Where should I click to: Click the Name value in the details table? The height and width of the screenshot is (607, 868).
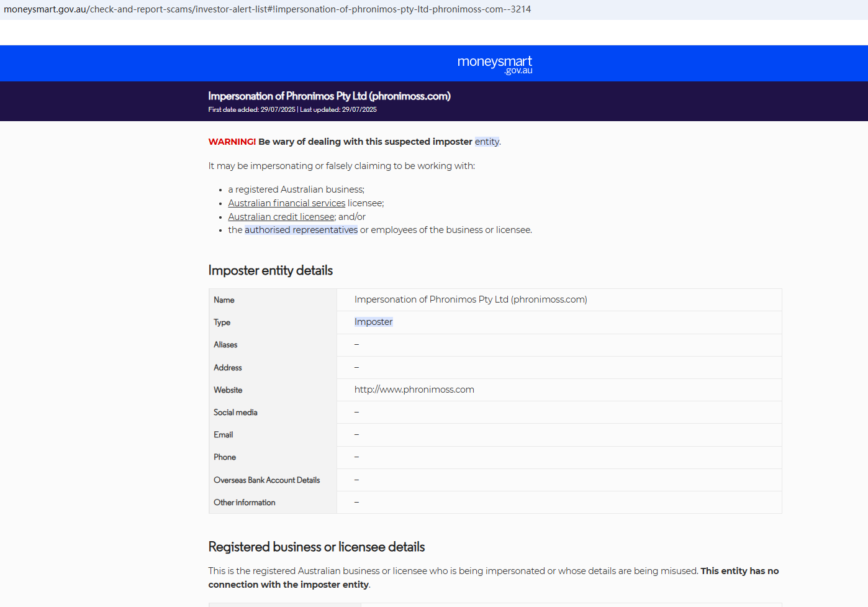tap(471, 299)
